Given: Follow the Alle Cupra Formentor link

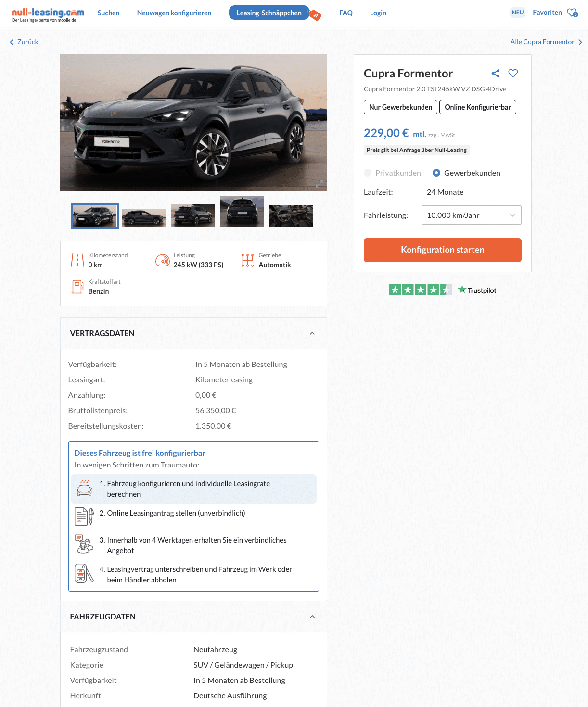Looking at the screenshot, I should (x=546, y=42).
